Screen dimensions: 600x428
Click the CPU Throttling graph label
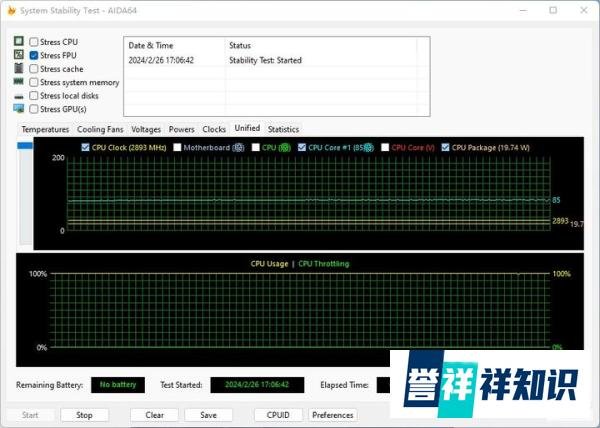324,264
